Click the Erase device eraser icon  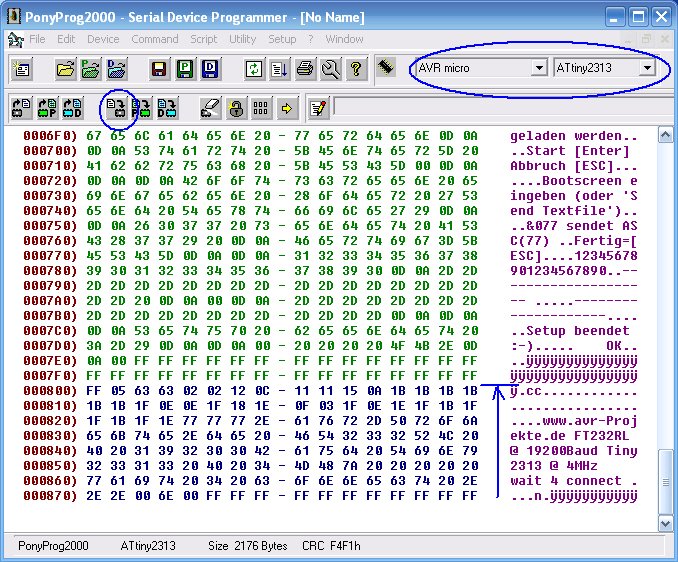tap(211, 108)
